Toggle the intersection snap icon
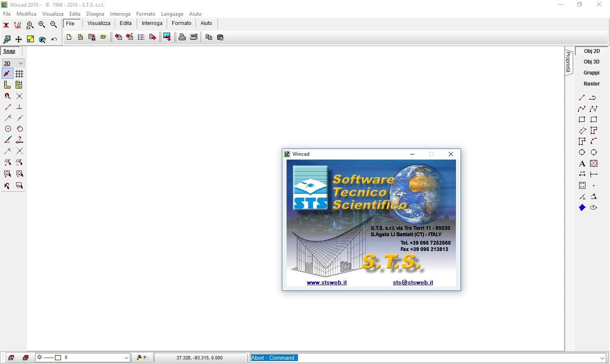The image size is (610, 364). click(x=19, y=96)
